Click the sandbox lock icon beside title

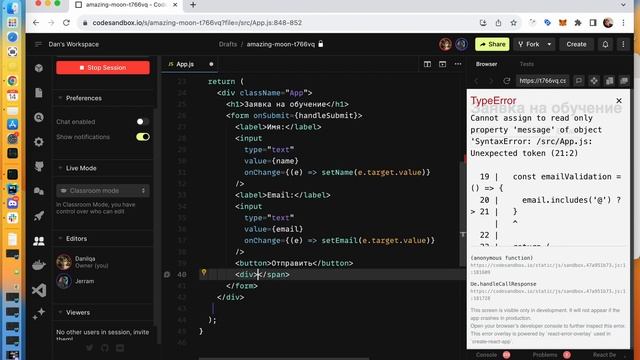pos(321,44)
